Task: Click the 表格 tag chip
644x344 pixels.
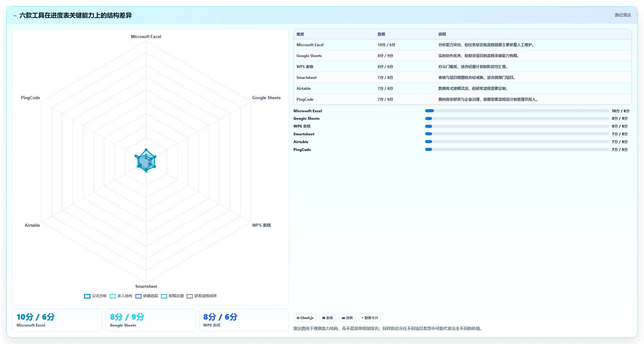Action: [x=327, y=318]
